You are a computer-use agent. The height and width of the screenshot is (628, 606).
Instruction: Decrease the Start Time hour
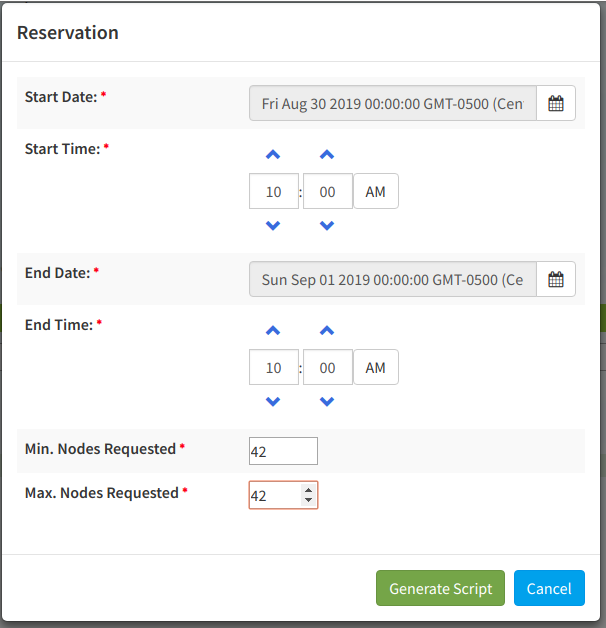pyautogui.click(x=273, y=226)
